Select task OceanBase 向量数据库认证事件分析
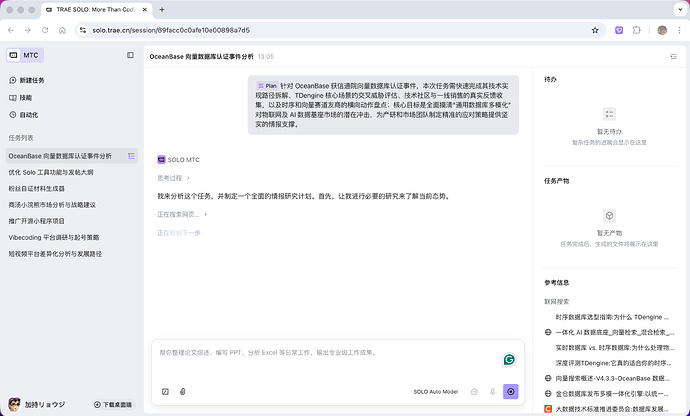This screenshot has height=416, width=690. tap(72, 156)
